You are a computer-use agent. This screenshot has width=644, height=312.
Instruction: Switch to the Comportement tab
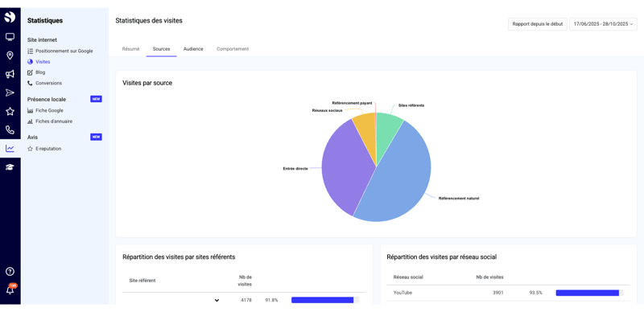[233, 49]
